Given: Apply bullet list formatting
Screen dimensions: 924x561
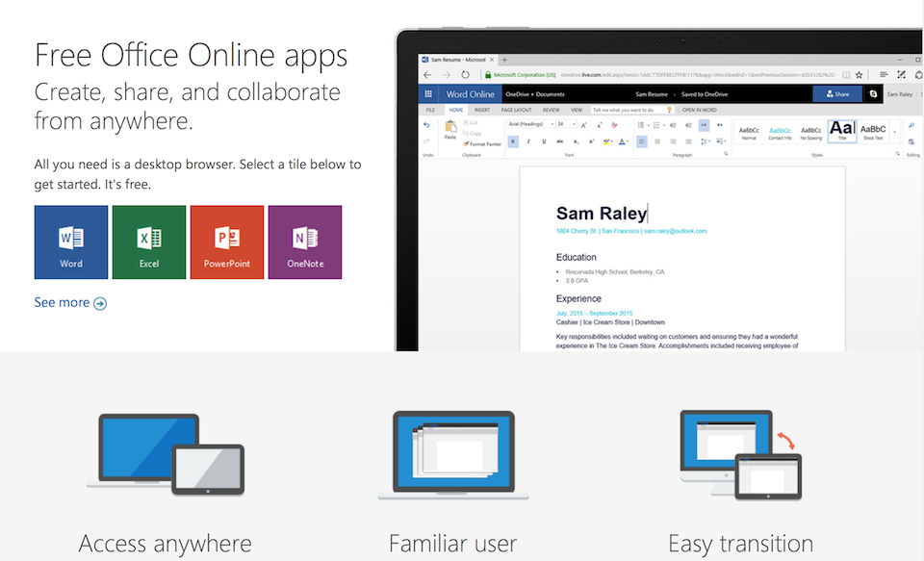Looking at the screenshot, I should click(641, 125).
